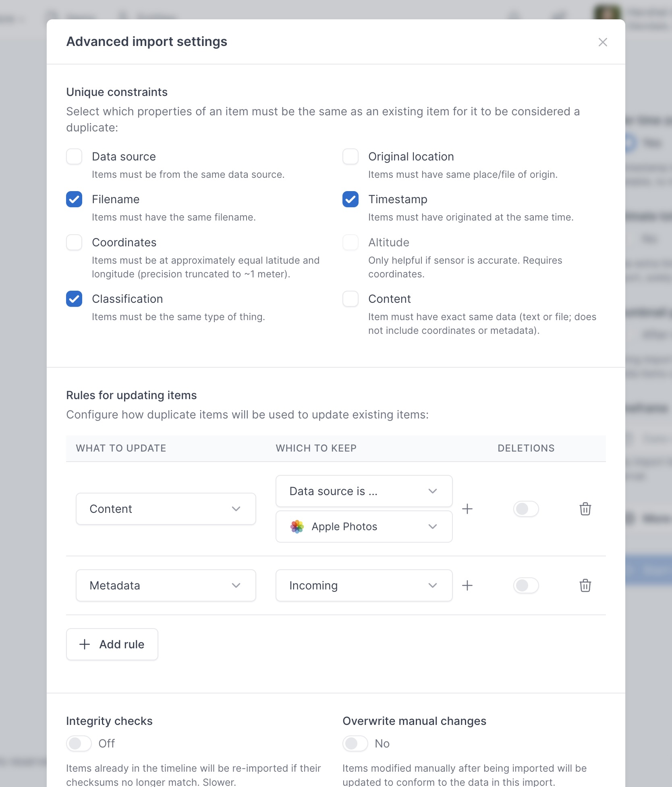Enable the Original location checkbox
Image resolution: width=672 pixels, height=787 pixels.
click(351, 156)
